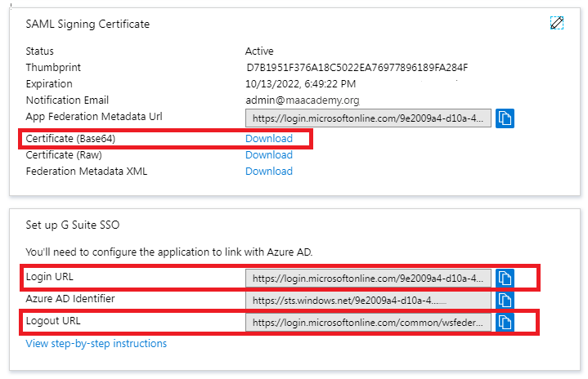
Task: Select the notification email admin@maacademy.org
Action: tap(303, 100)
